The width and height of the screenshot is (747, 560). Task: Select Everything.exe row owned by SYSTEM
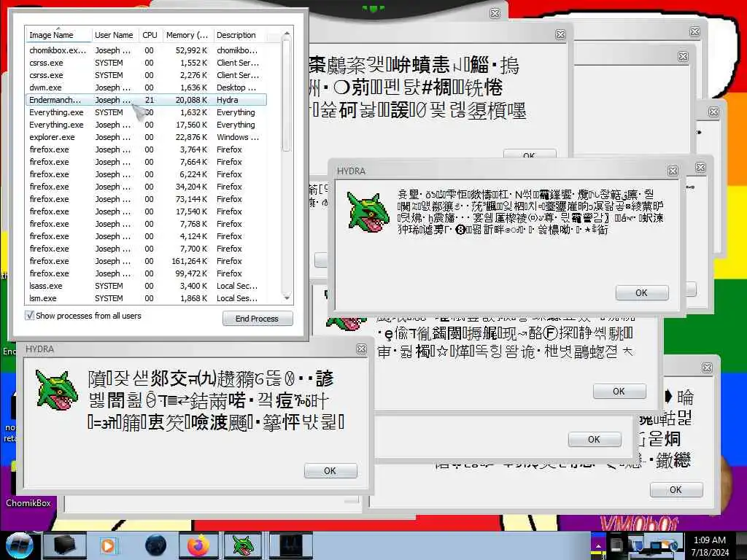146,112
